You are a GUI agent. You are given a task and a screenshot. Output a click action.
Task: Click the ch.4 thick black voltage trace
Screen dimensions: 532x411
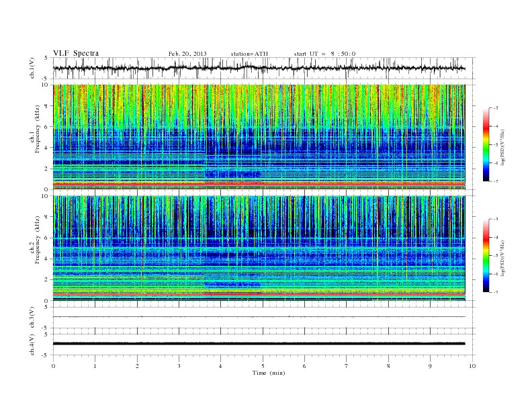[259, 344]
